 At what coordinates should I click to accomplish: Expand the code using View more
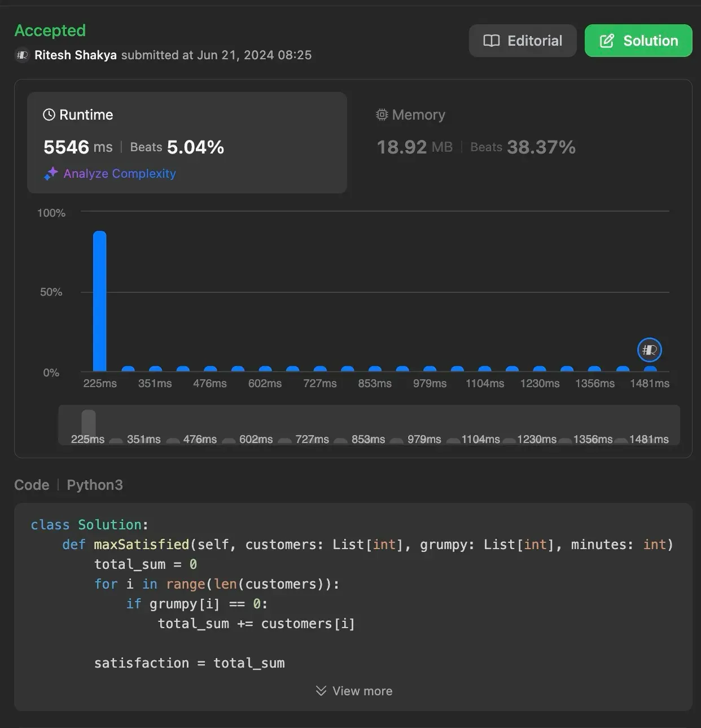tap(362, 691)
